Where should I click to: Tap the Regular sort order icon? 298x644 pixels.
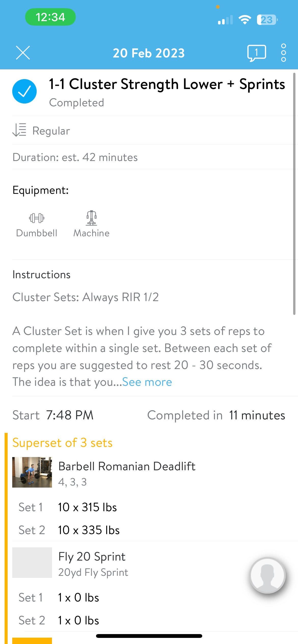coord(19,130)
